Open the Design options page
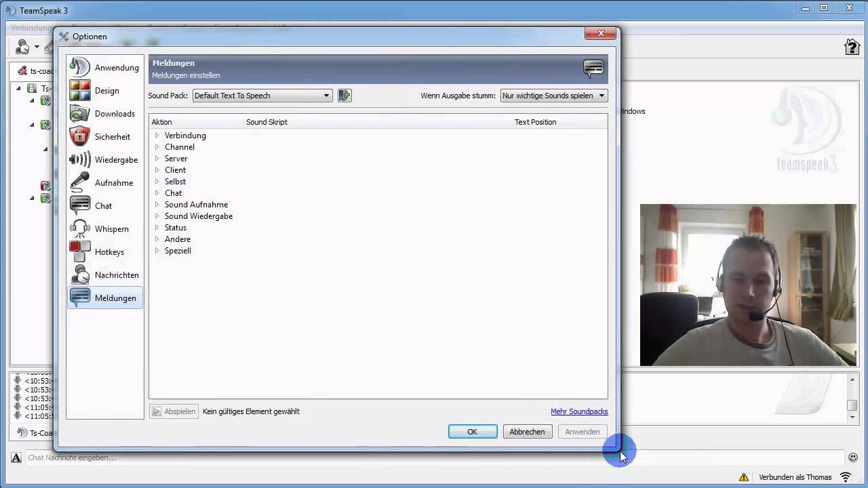Screen dimensions: 868x488 point(105,90)
